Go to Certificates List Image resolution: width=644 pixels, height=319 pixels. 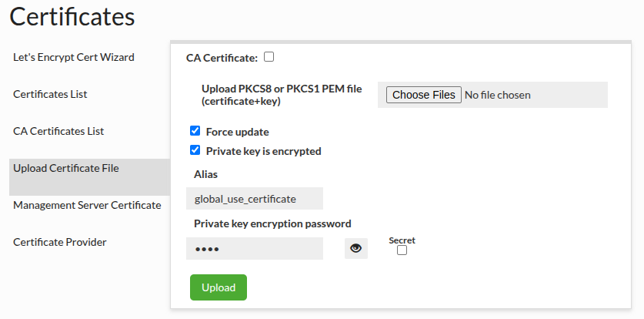pos(50,94)
